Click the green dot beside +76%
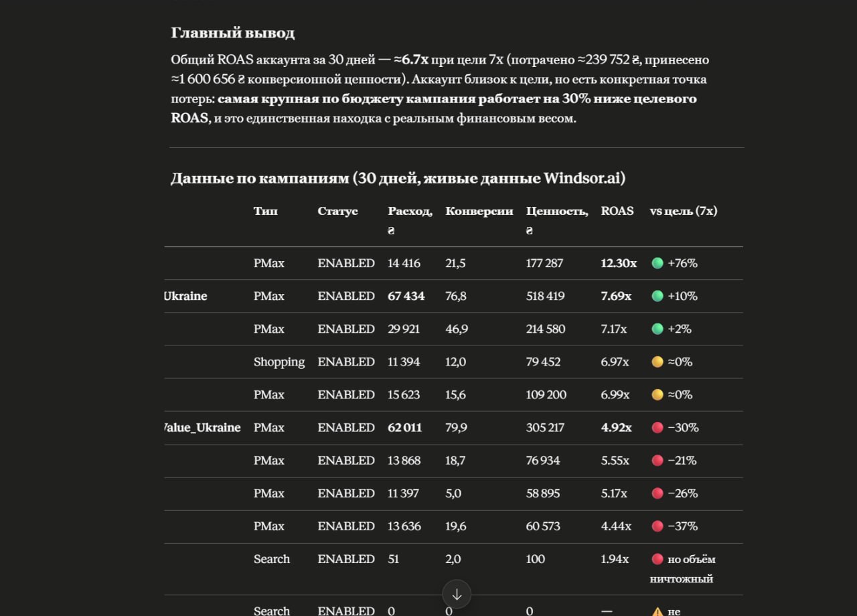857x616 pixels. (657, 263)
